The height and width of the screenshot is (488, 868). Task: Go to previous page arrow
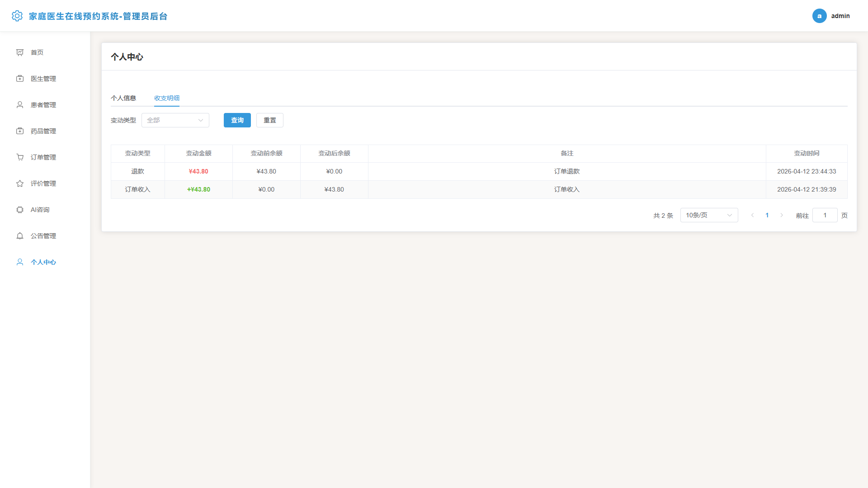click(x=752, y=215)
